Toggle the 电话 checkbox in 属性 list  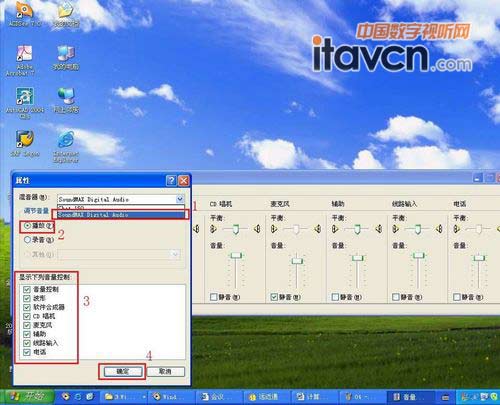pyautogui.click(x=27, y=352)
